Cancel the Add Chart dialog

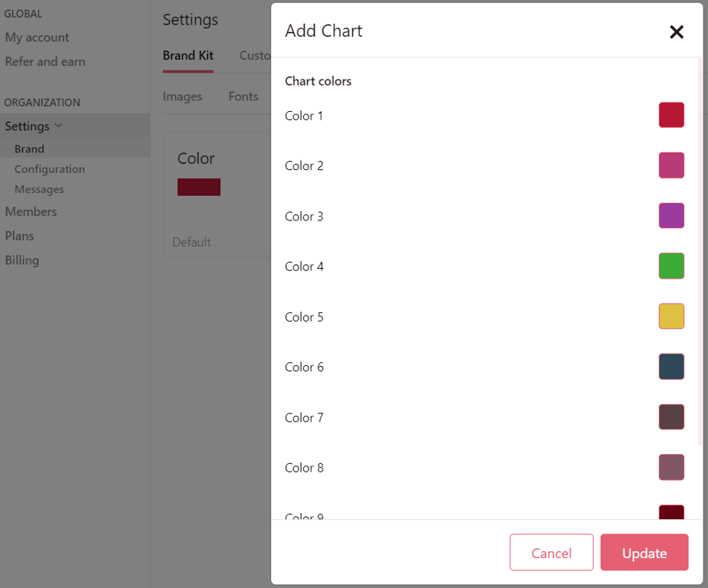551,553
